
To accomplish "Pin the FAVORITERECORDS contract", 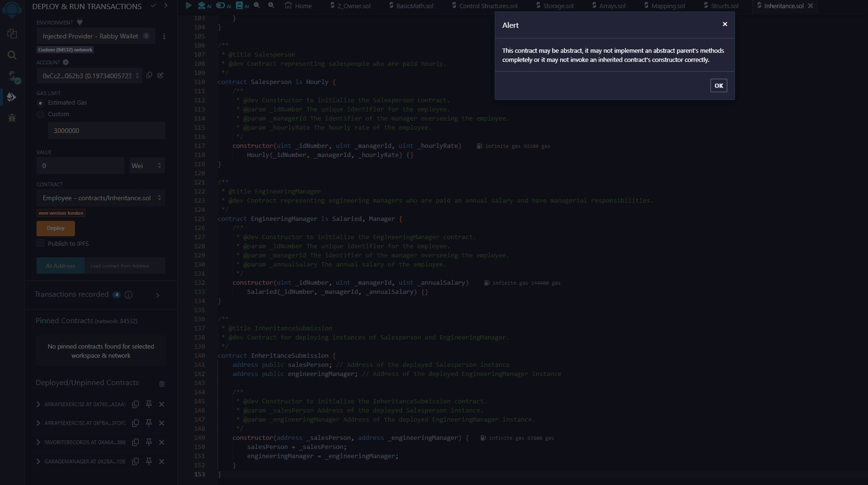I will 149,442.
